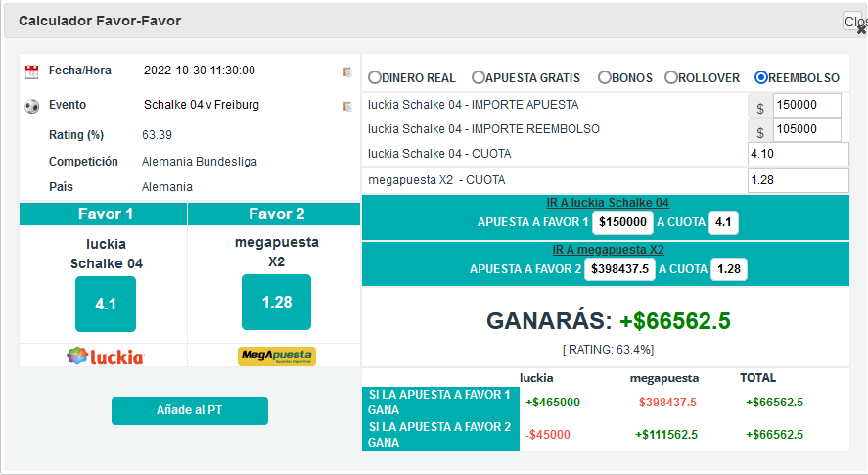Follow the IR A megapuesta X2 link
The image size is (868, 475).
[x=608, y=250]
